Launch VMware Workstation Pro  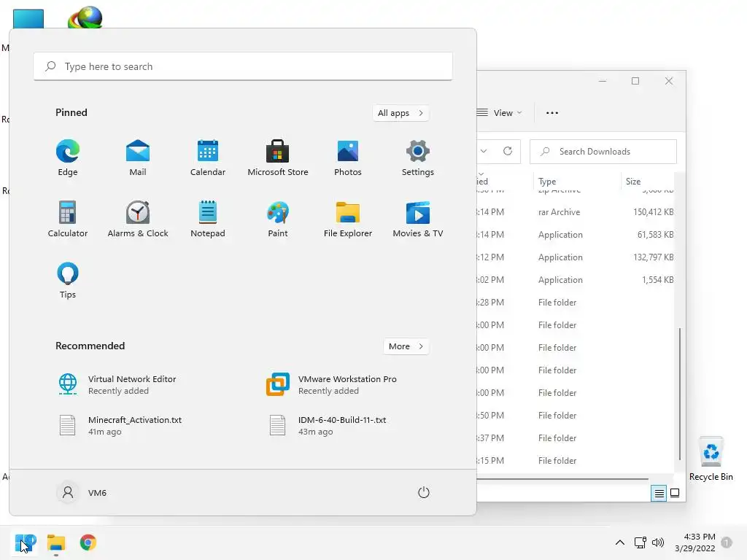(x=332, y=385)
